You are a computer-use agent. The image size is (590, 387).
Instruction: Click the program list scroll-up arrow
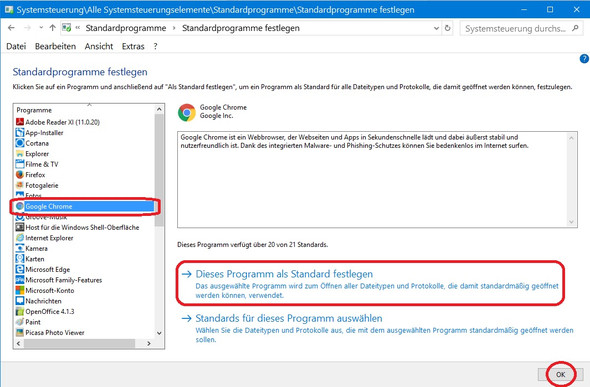[159, 109]
